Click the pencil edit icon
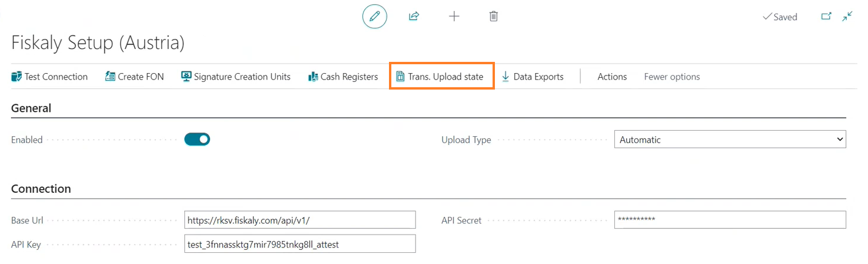This screenshot has width=868, height=264. [x=374, y=16]
